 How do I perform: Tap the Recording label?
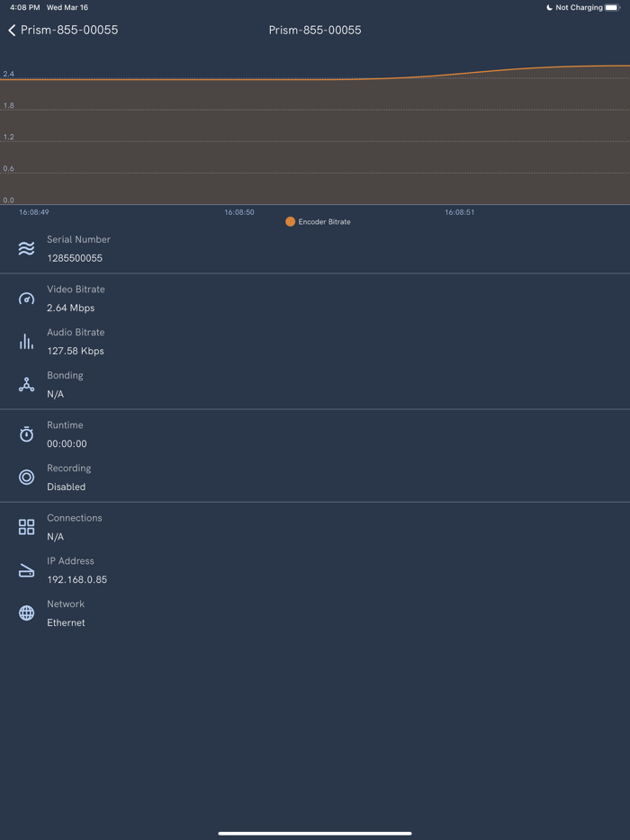point(69,469)
